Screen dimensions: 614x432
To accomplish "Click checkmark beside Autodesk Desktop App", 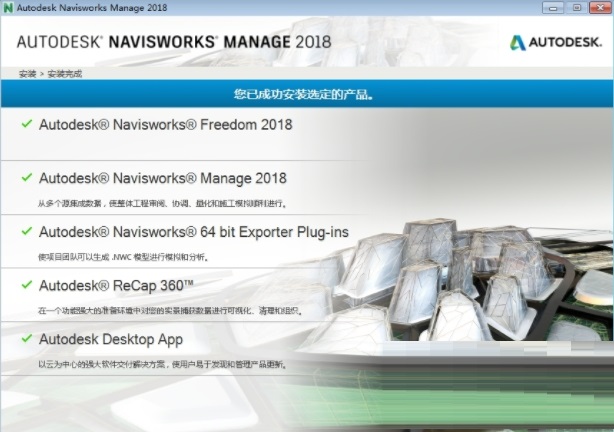I will pyautogui.click(x=27, y=338).
